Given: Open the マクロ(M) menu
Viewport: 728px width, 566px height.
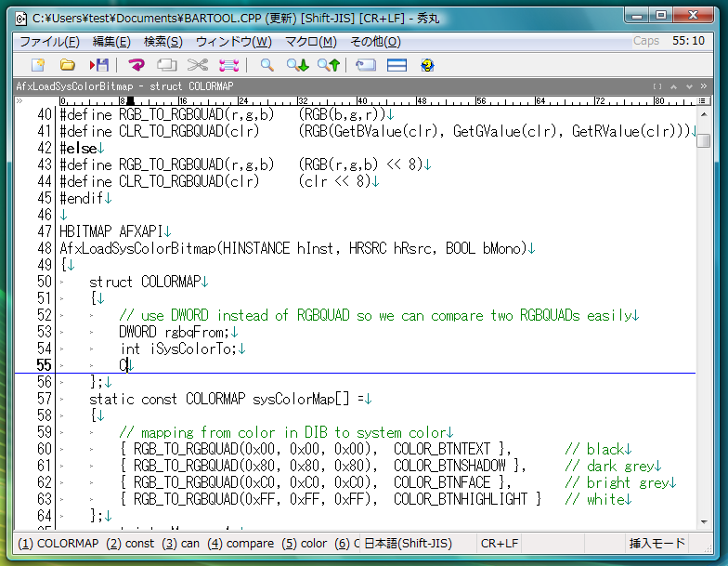Looking at the screenshot, I should tap(310, 42).
